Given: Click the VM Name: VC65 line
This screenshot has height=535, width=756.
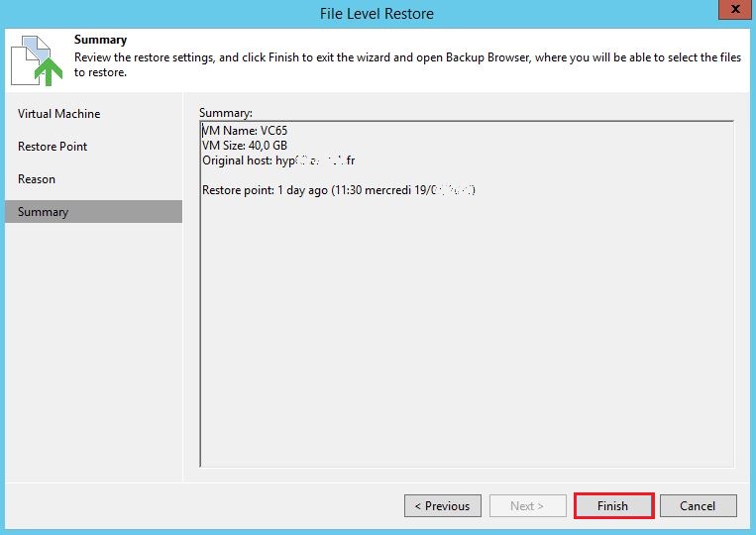Looking at the screenshot, I should (245, 131).
